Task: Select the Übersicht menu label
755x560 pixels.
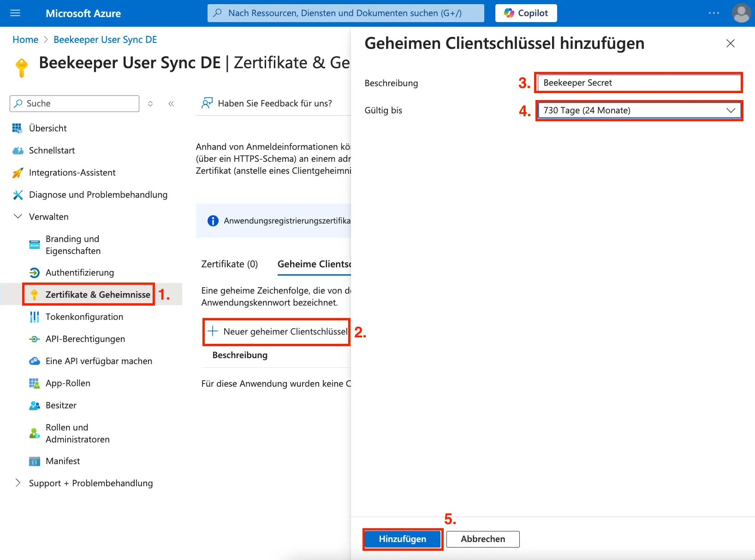Action: coord(48,129)
